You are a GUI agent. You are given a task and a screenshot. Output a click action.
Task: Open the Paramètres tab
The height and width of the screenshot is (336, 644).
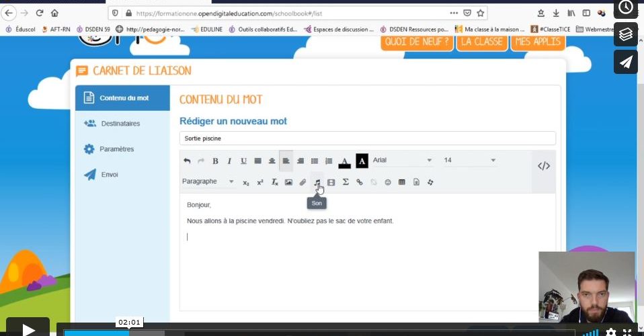point(116,149)
